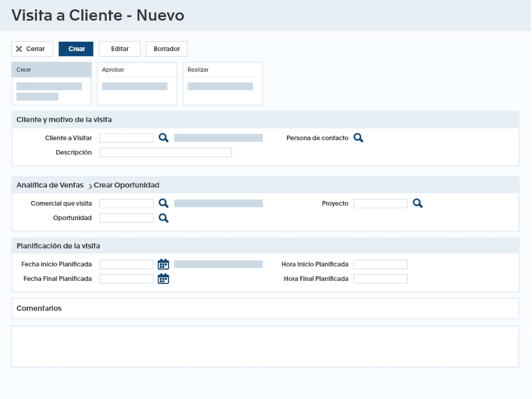Focus the Proyecto input field
This screenshot has width=532, height=399.
[380, 203]
